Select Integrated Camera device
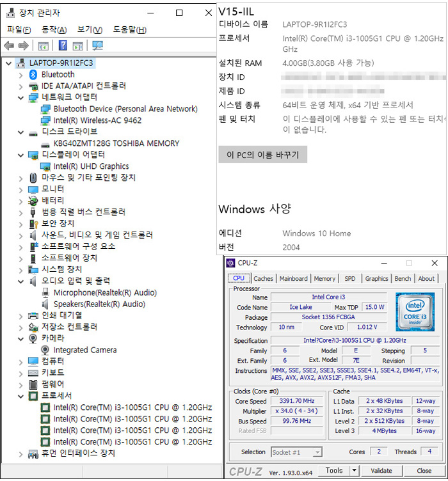Viewport: 448px width, 481px height. [x=85, y=351]
